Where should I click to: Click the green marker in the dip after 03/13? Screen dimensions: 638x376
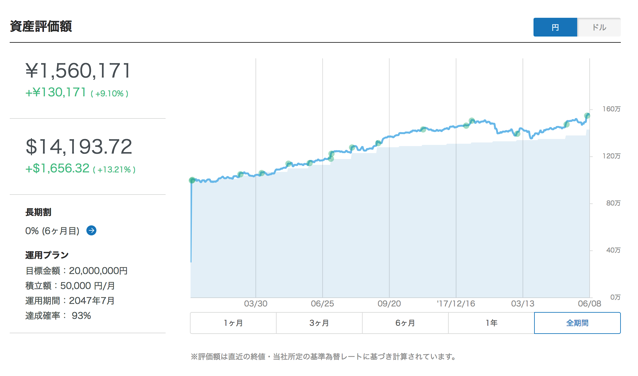pyautogui.click(x=517, y=133)
